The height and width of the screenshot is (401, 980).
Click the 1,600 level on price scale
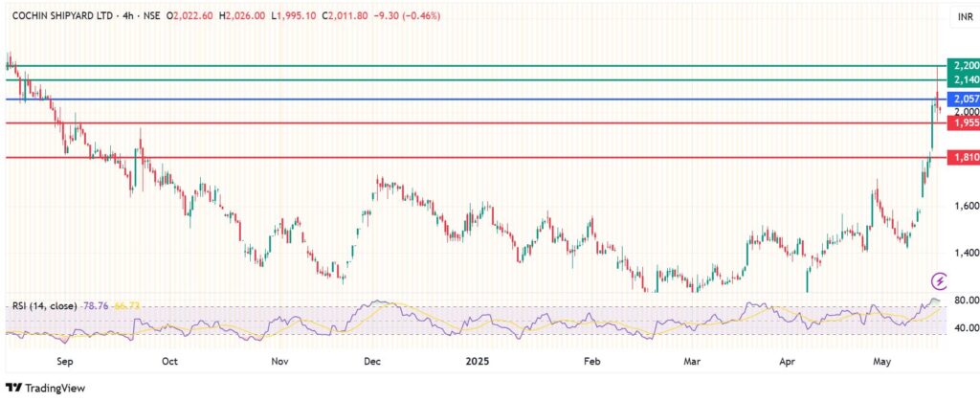click(964, 205)
